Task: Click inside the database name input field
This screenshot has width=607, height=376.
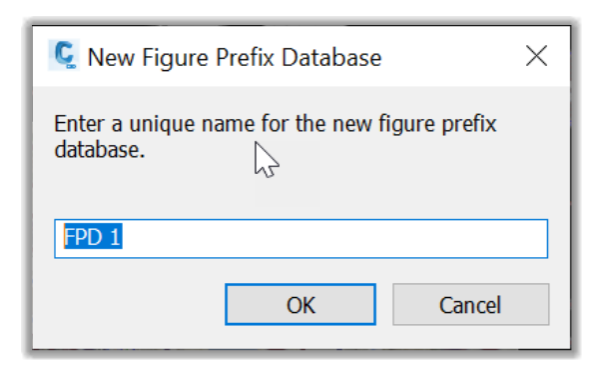Action: coord(301,239)
